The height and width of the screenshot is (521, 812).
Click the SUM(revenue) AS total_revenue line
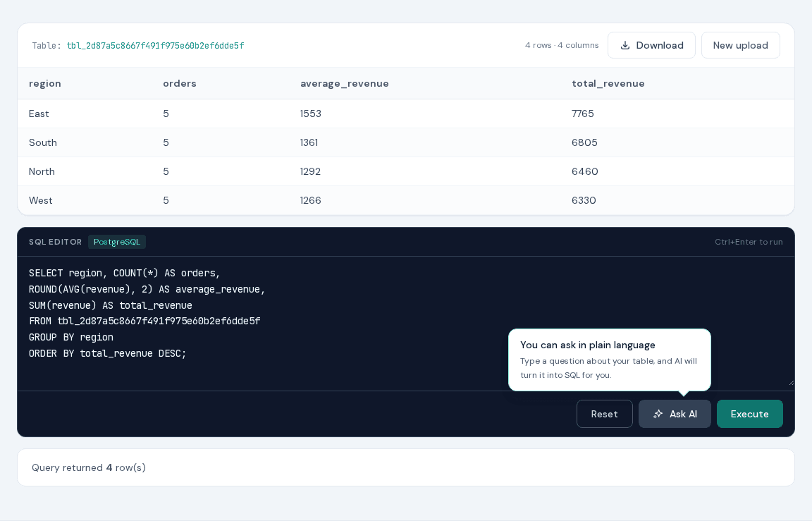pos(110,305)
